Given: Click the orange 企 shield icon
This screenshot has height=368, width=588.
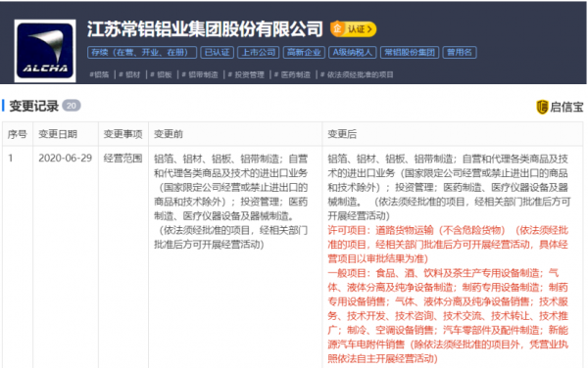Looking at the screenshot, I should (337, 28).
